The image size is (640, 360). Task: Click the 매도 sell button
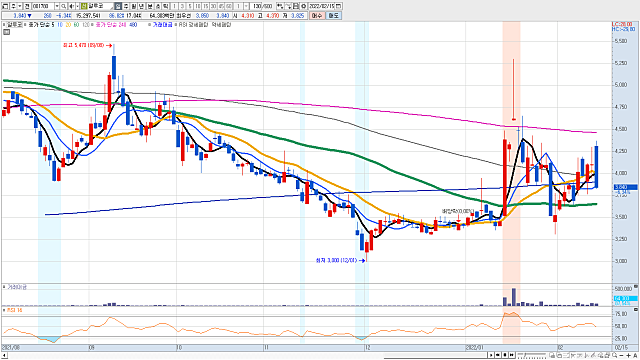(x=333, y=16)
